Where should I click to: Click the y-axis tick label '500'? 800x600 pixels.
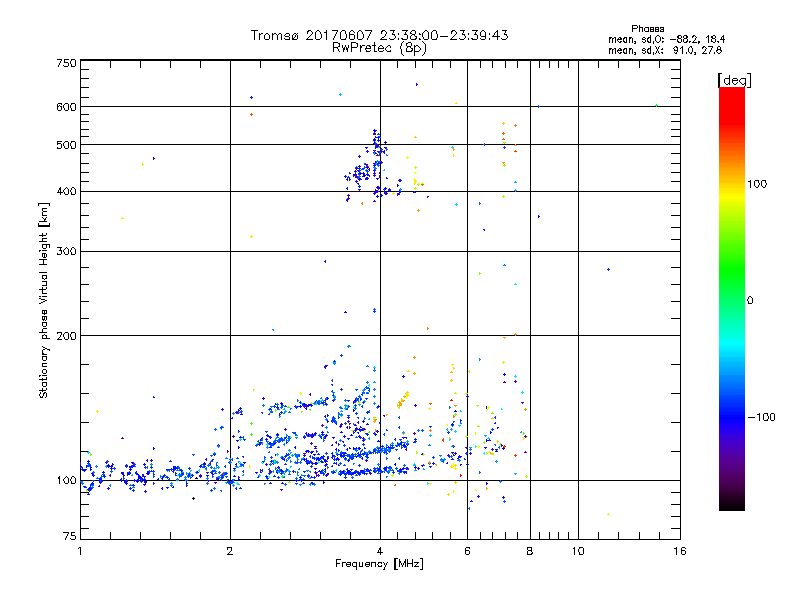click(x=67, y=145)
